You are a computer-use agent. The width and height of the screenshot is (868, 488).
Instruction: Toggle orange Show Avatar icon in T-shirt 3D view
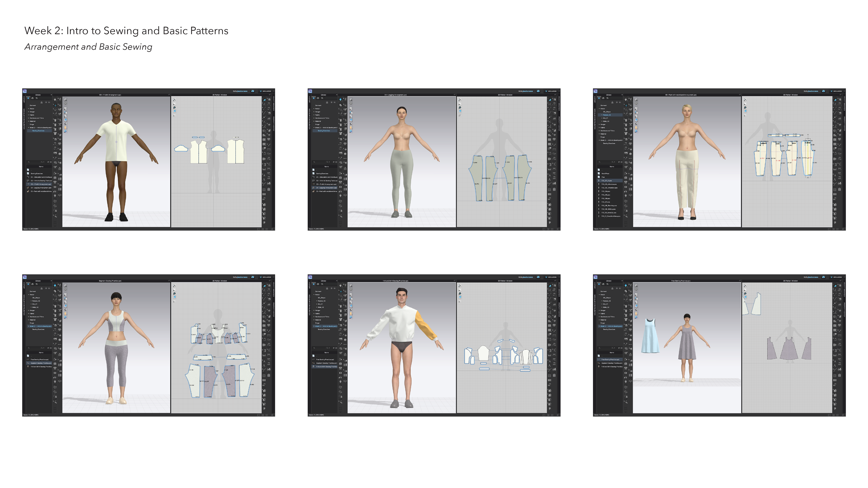point(65,128)
